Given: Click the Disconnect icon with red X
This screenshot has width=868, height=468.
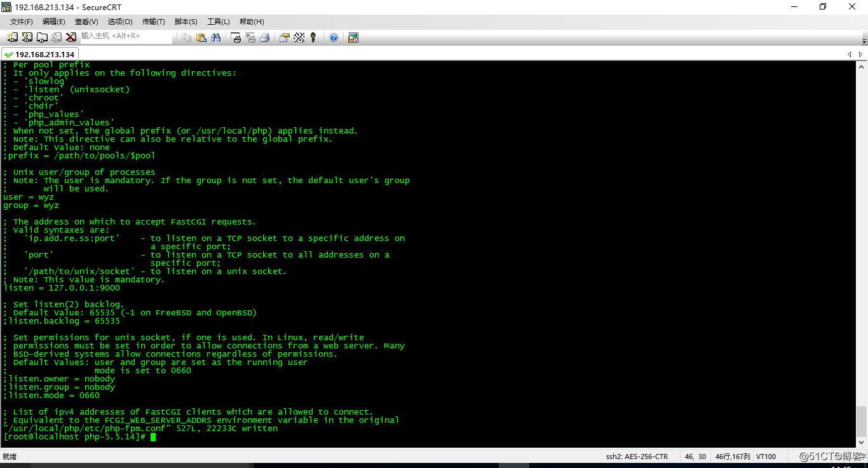Looking at the screenshot, I should 71,38.
